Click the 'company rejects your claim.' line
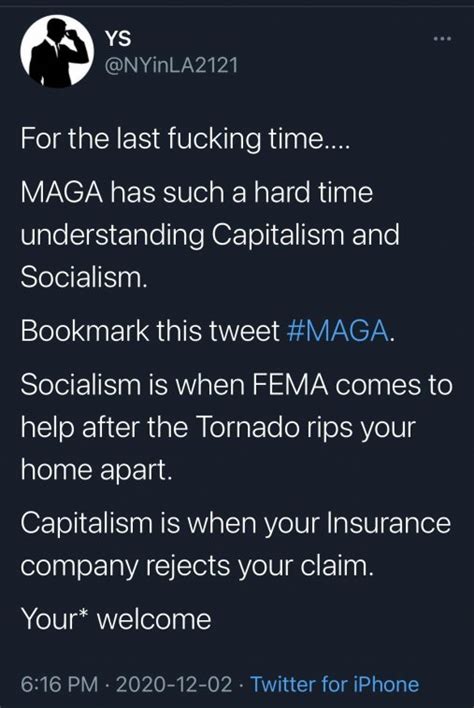 [197, 566]
